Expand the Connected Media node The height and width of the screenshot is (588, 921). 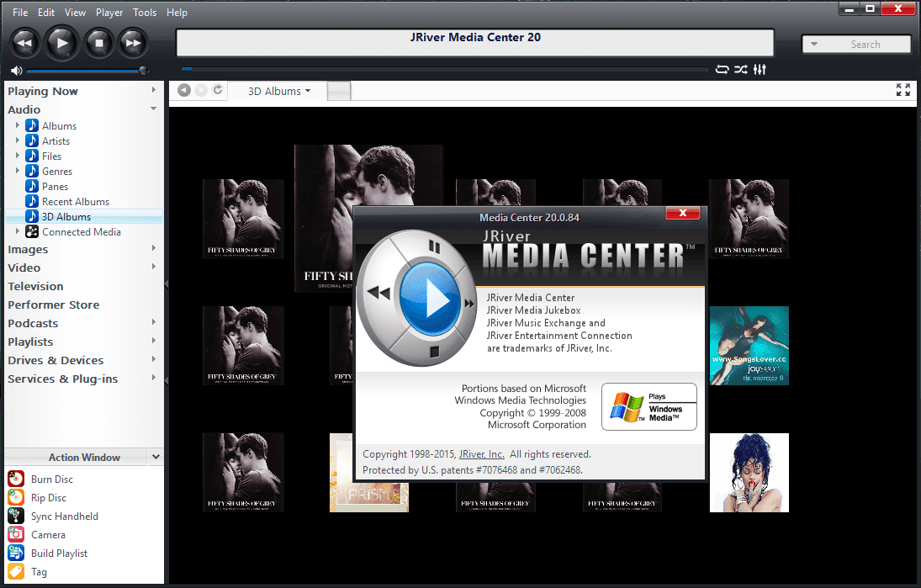click(17, 231)
